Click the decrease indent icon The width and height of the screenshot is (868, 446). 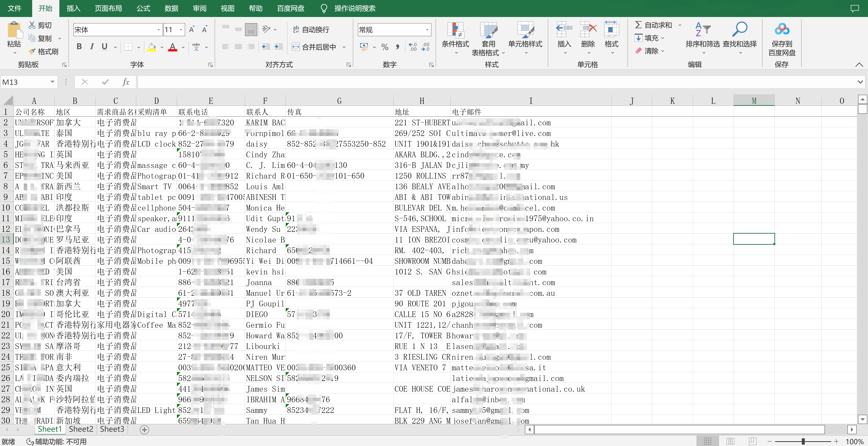[266, 47]
